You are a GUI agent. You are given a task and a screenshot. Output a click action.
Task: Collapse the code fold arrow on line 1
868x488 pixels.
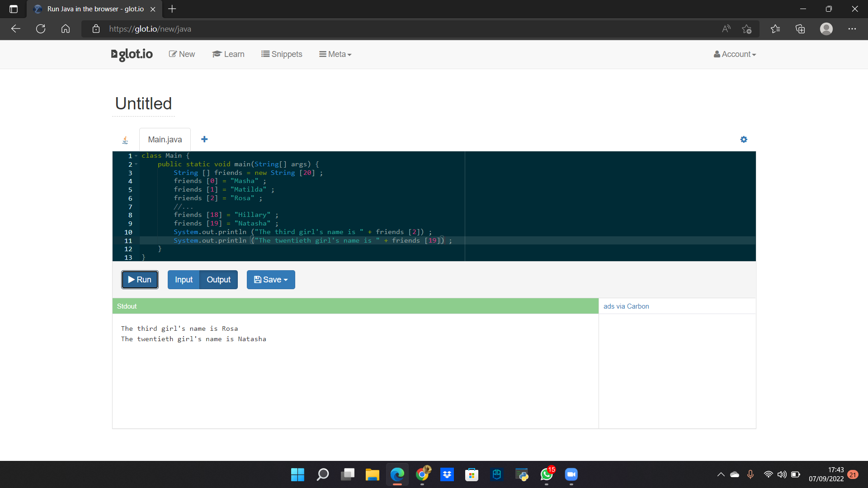[x=137, y=155]
